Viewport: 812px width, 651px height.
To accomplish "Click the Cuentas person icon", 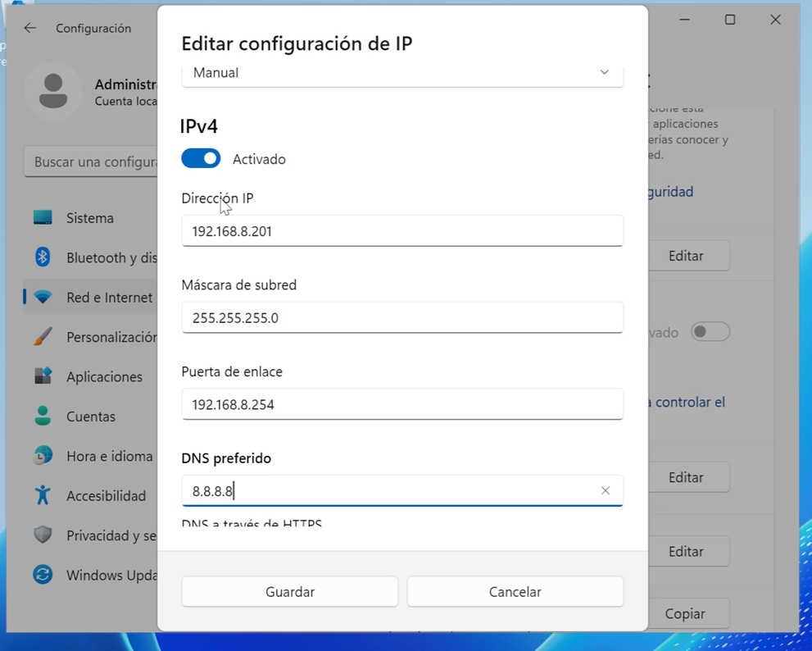I will tap(43, 417).
